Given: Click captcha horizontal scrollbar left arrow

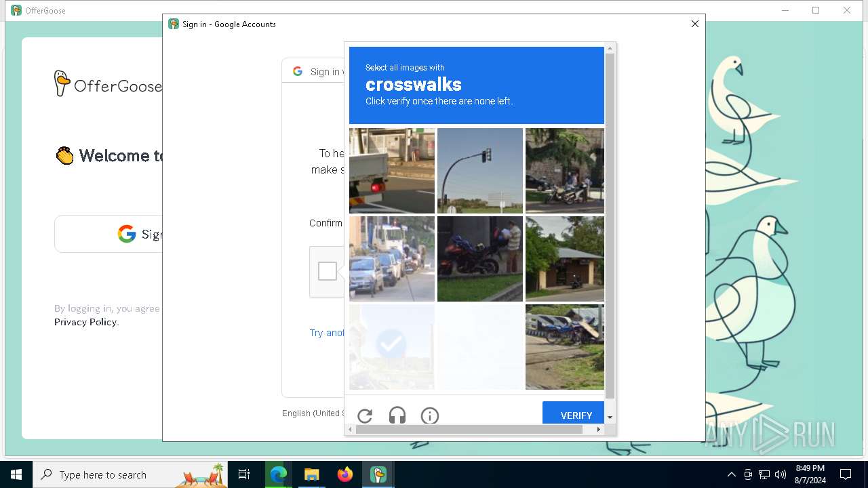Looking at the screenshot, I should coord(350,430).
